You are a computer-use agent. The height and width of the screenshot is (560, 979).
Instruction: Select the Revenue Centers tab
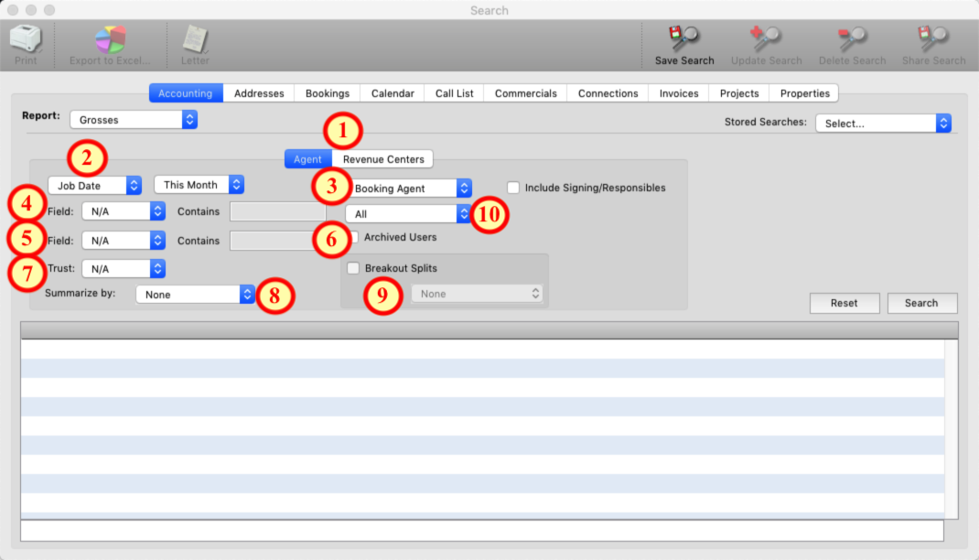pyautogui.click(x=383, y=159)
